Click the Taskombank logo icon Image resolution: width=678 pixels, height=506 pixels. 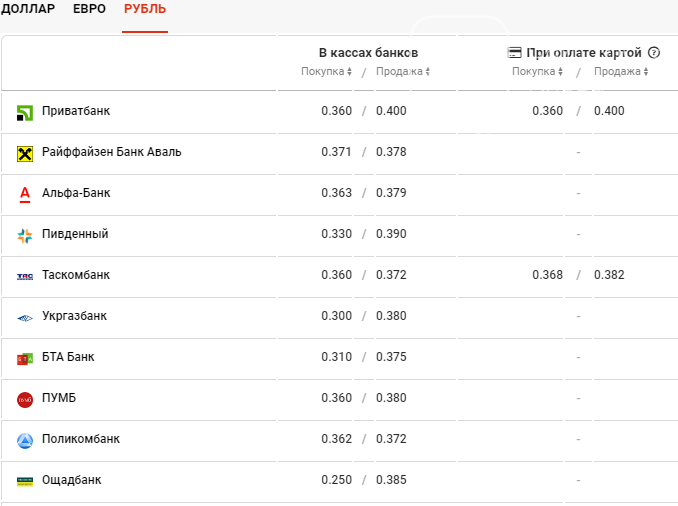(x=25, y=276)
